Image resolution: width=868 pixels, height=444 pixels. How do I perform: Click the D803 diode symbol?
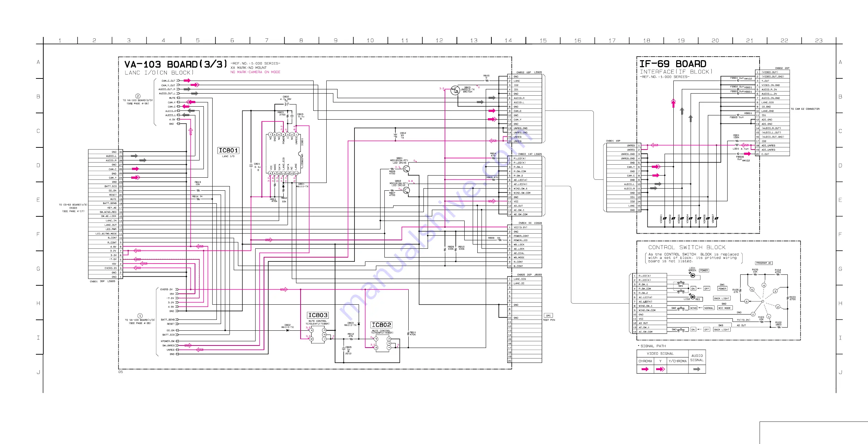point(359,324)
